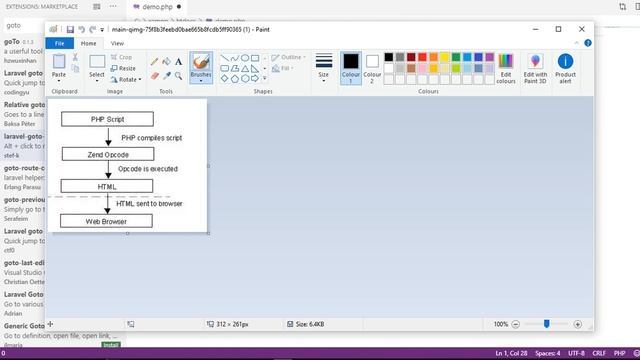
Task: Pick the red colour swatch
Action: 422,57
